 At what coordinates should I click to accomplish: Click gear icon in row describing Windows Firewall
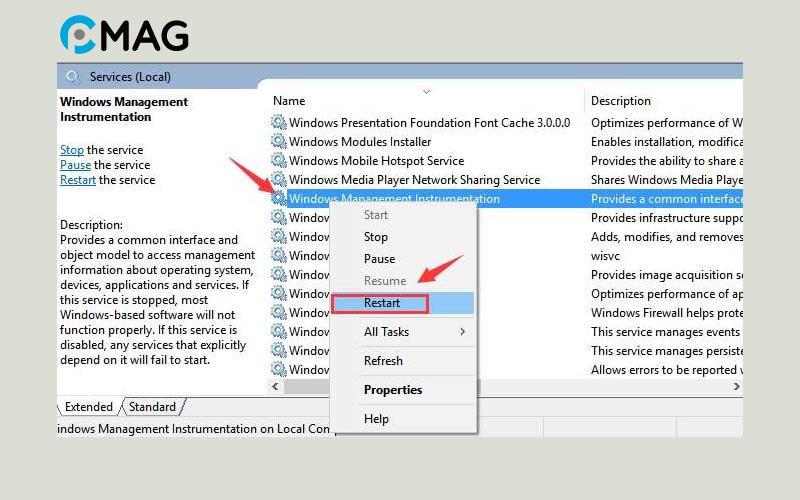tap(278, 312)
